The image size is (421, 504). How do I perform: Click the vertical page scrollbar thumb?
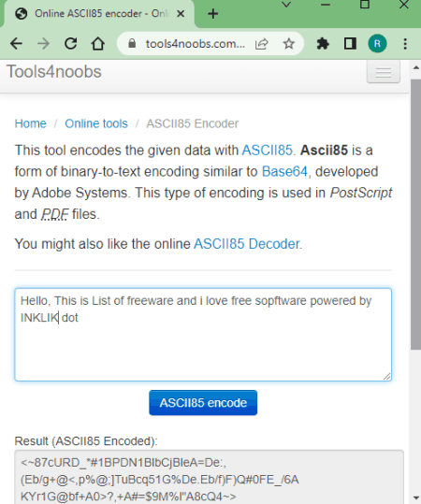pos(415,214)
